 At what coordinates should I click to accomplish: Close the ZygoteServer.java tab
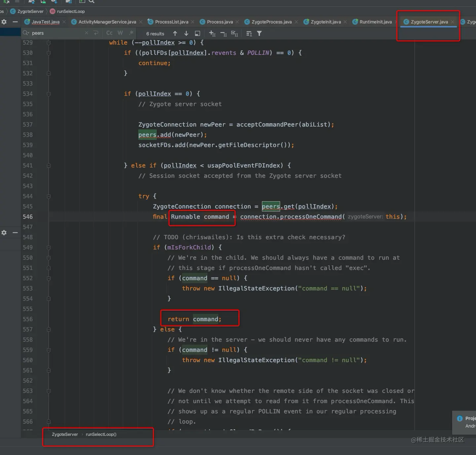(x=453, y=22)
